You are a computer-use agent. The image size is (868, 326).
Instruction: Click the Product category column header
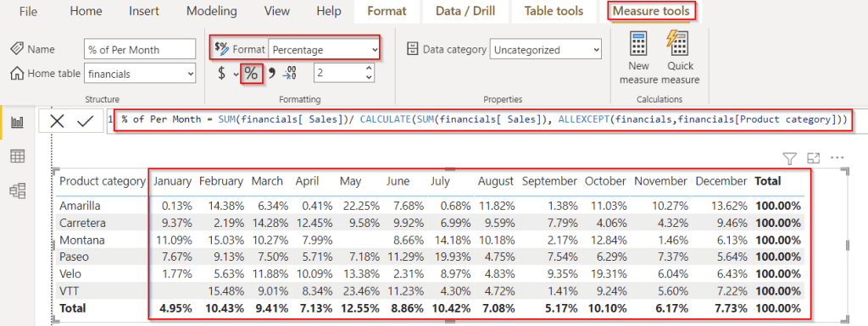pyautogui.click(x=102, y=181)
